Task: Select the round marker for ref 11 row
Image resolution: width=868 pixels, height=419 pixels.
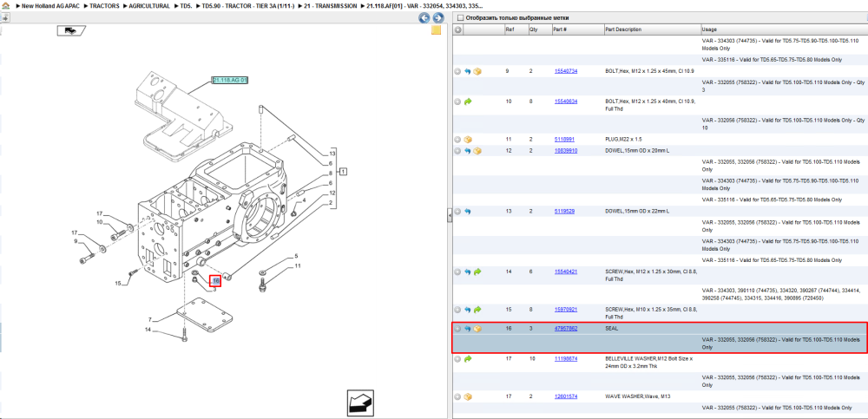Action: [x=457, y=140]
